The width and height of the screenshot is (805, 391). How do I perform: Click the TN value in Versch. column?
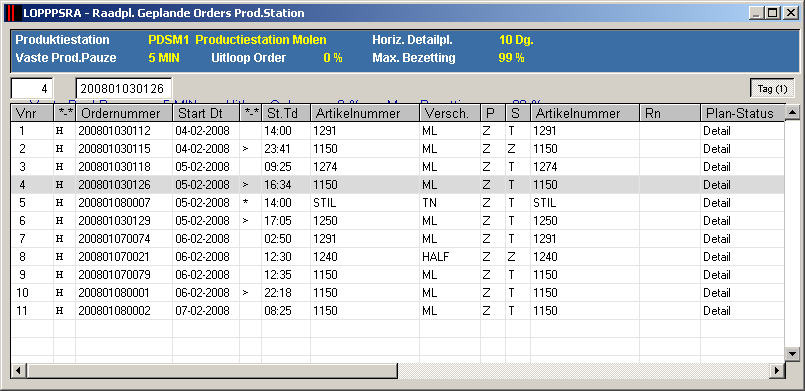coord(429,203)
